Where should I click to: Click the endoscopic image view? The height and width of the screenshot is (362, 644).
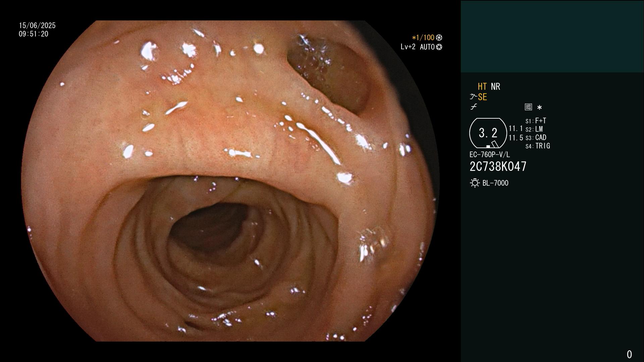[x=230, y=181]
